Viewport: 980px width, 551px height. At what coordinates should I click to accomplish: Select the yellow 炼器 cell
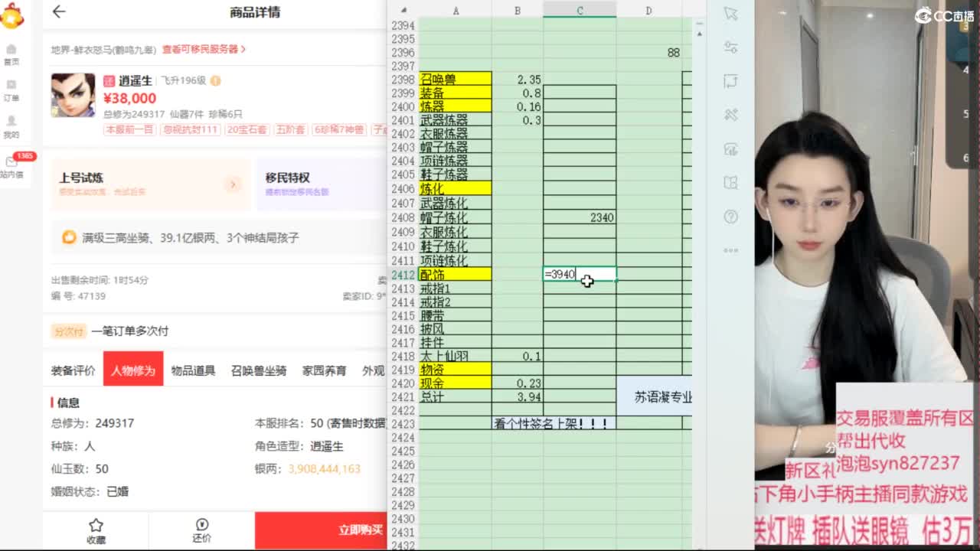(x=456, y=106)
